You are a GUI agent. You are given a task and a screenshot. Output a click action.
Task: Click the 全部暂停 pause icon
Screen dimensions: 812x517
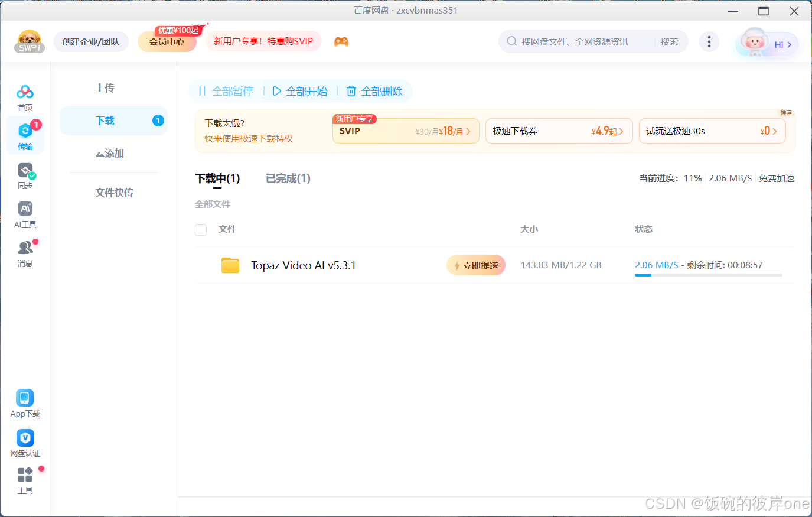(202, 91)
